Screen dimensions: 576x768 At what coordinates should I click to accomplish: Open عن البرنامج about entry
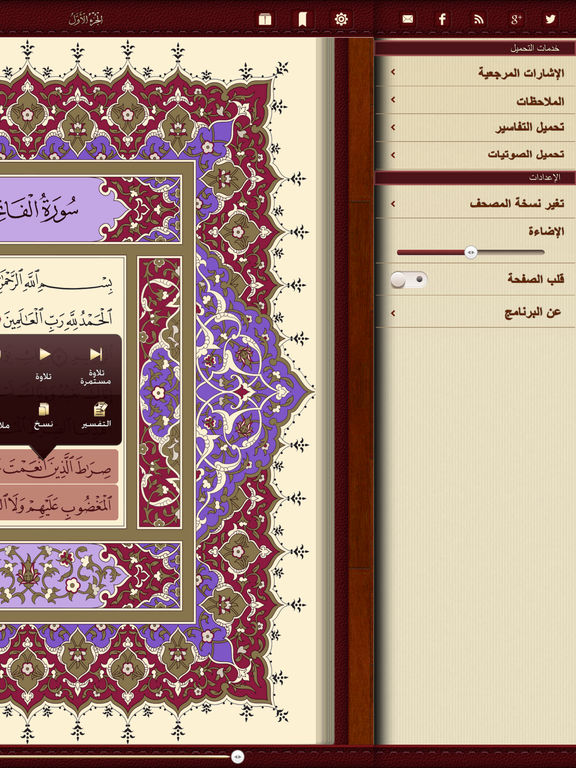pyautogui.click(x=476, y=312)
